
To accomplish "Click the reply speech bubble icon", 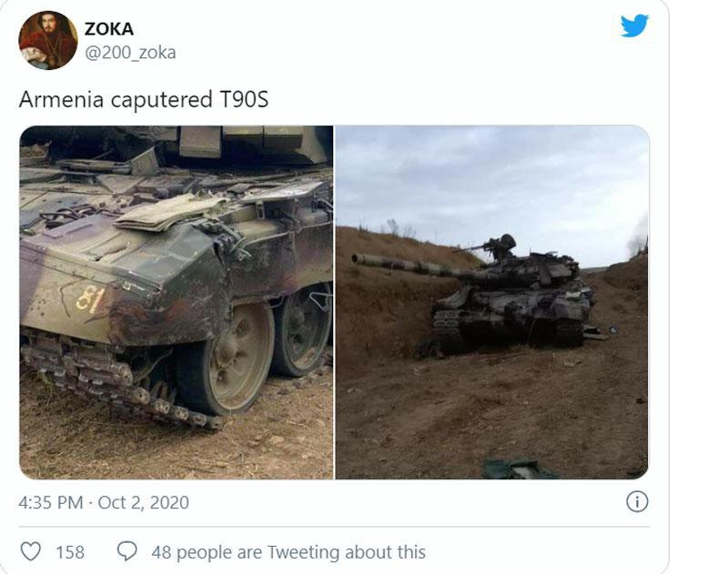I will [128, 551].
